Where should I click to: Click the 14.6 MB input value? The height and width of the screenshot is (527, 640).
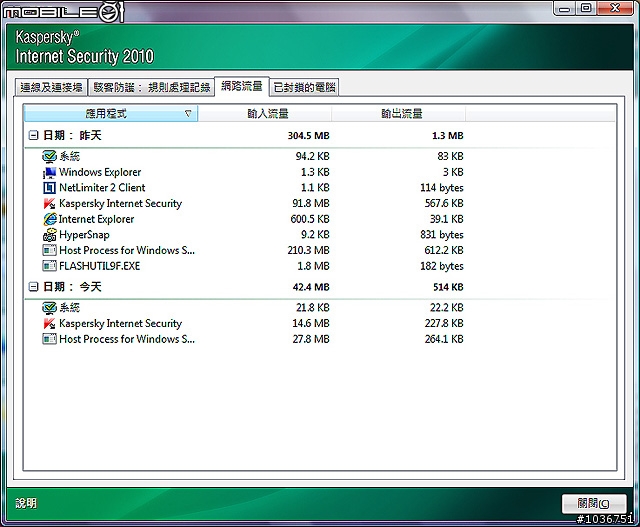tap(311, 323)
